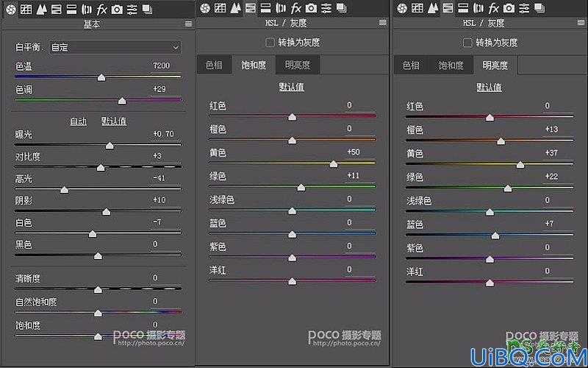This screenshot has width=588, height=368.
Task: Select Basic aperture icon above luminance panel
Action: [402, 8]
